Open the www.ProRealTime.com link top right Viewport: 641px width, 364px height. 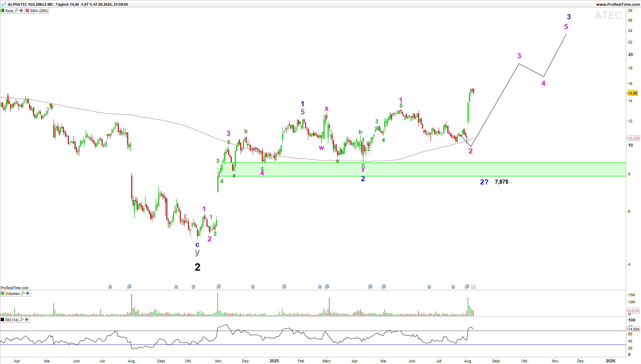click(617, 4)
